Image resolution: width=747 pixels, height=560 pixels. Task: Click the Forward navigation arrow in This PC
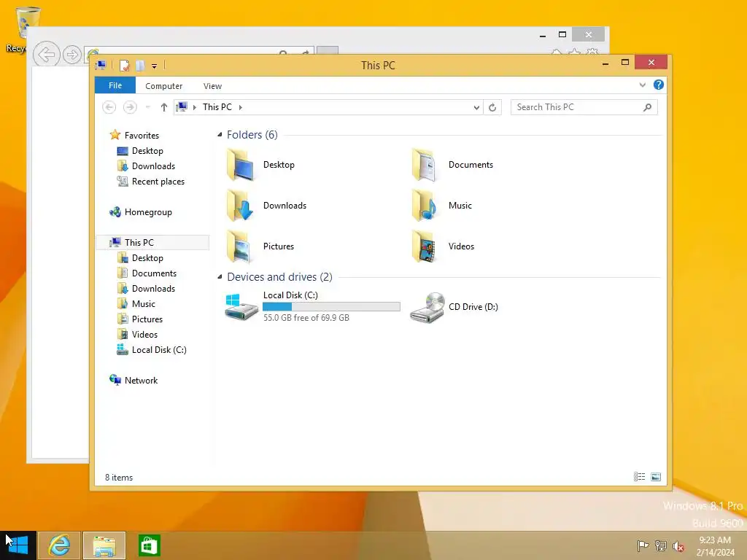[130, 107]
